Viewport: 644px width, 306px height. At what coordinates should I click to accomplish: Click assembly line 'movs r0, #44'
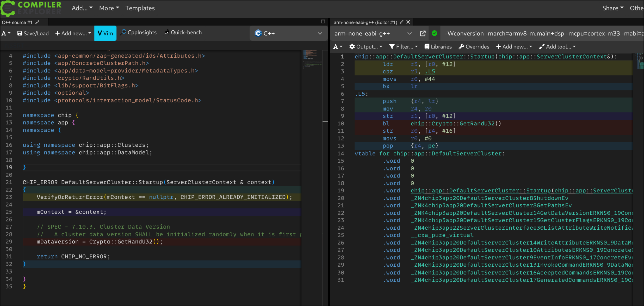(x=408, y=79)
